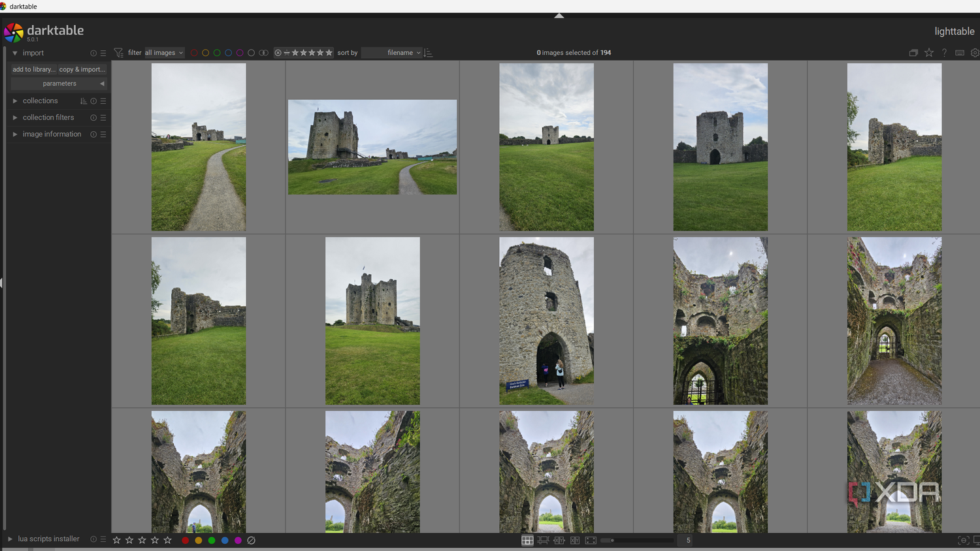
Task: Click the rejected-images filter icon before stars
Action: [x=278, y=53]
